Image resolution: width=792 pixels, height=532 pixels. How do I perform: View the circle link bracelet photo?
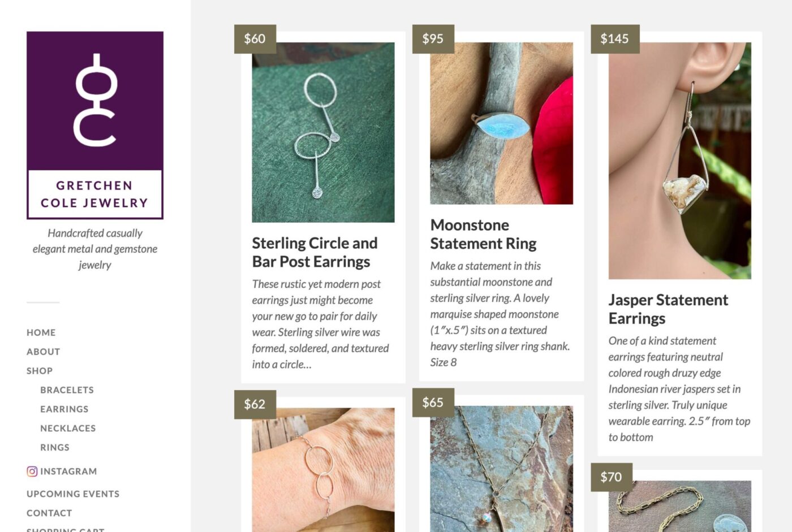tap(323, 470)
